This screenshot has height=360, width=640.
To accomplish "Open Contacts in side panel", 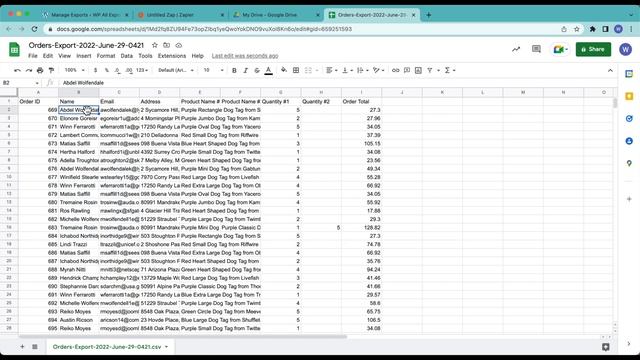I will click(x=629, y=141).
